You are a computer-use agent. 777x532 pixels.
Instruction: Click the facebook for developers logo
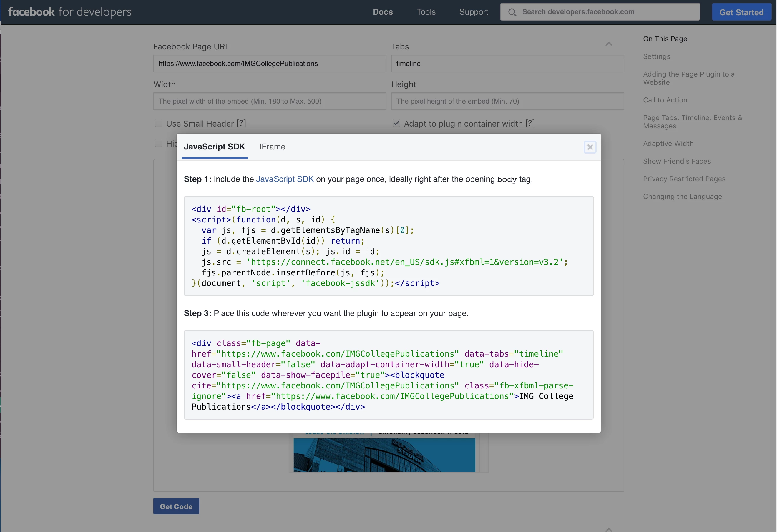(x=69, y=12)
